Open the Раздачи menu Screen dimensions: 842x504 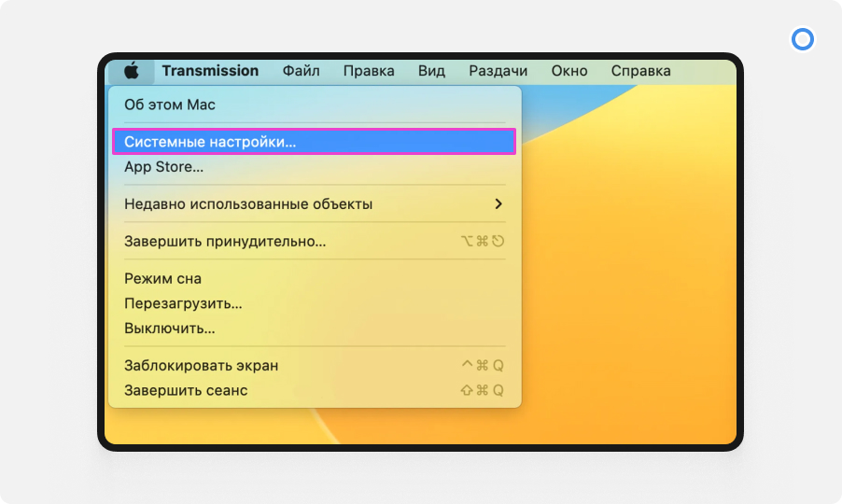click(498, 71)
